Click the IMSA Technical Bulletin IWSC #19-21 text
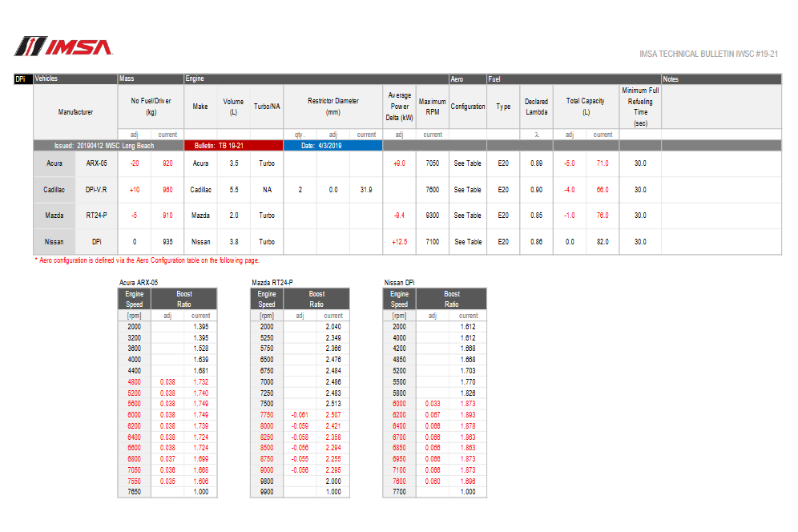Image resolution: width=798 pixels, height=532 pixels. click(x=709, y=54)
